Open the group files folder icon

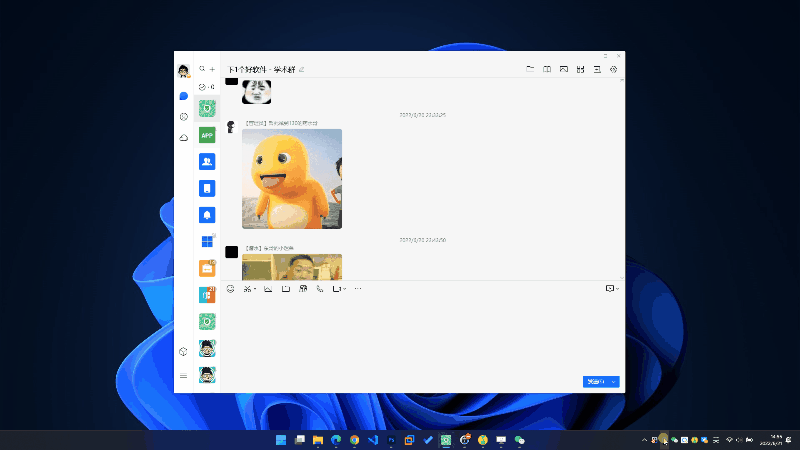pyautogui.click(x=530, y=69)
